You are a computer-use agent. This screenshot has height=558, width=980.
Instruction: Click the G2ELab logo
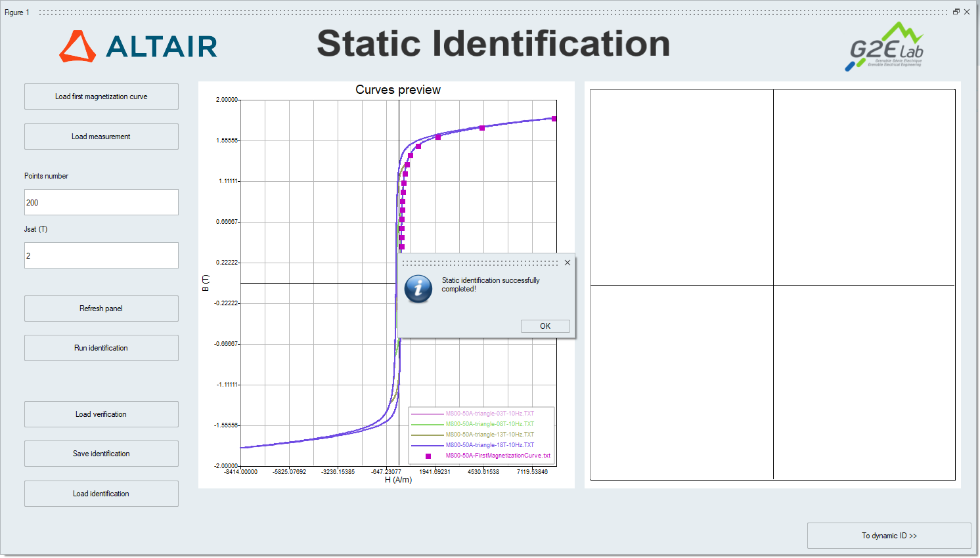(x=885, y=47)
